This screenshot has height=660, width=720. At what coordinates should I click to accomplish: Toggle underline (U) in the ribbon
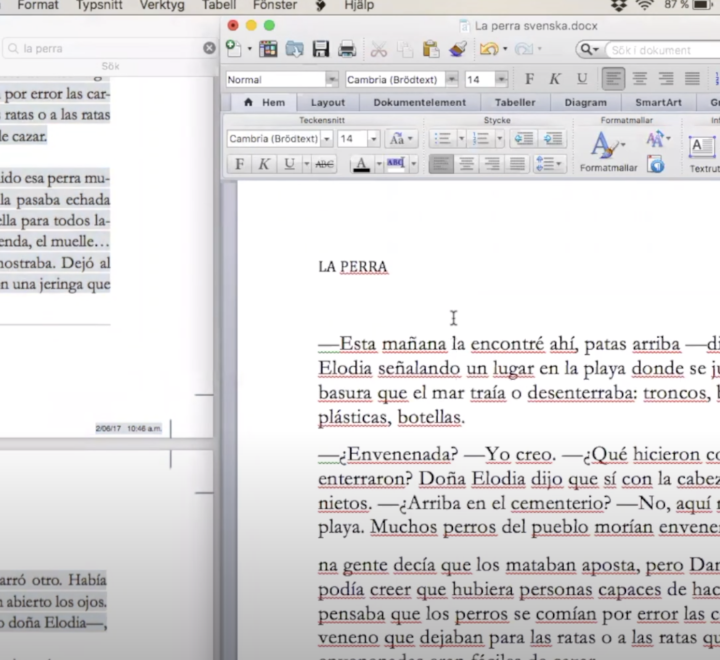(289, 164)
